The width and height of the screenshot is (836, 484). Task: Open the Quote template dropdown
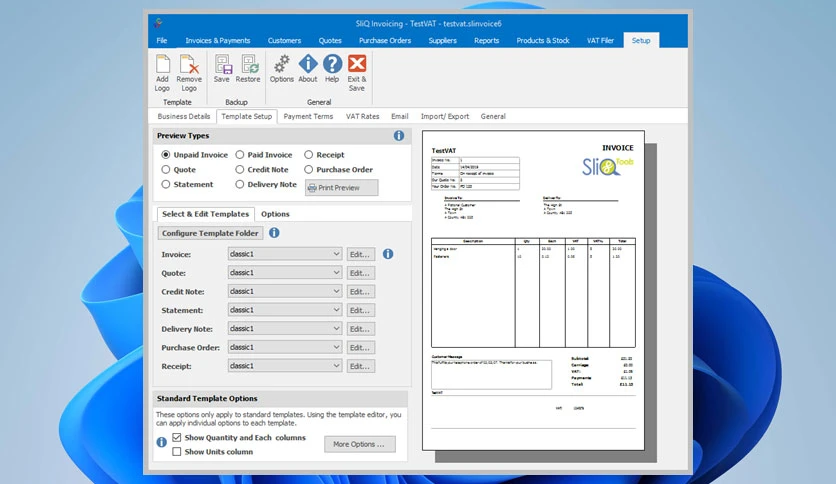pos(285,273)
